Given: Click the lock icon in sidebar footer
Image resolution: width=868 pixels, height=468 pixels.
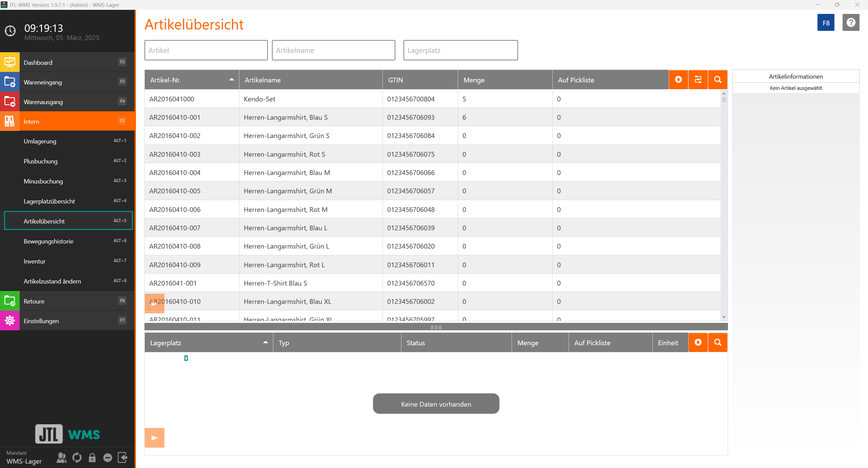Looking at the screenshot, I should point(92,457).
